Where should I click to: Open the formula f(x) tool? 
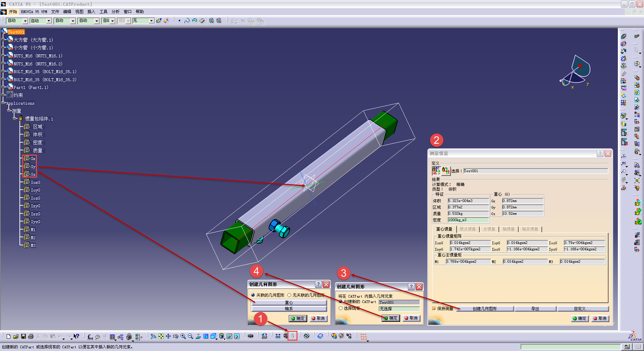click(x=90, y=337)
